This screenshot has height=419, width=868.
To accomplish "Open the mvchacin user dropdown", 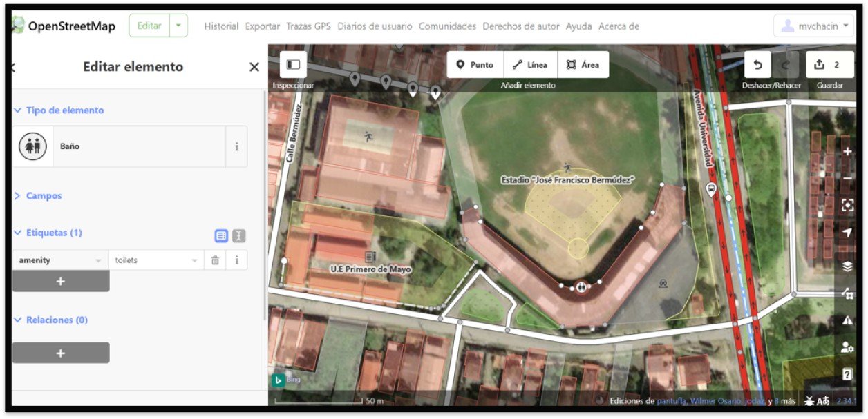I will click(x=814, y=26).
